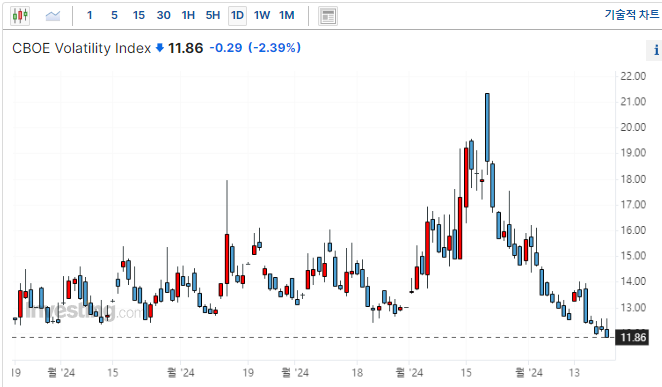
Task: Select the 1H interval
Action: 188,16
